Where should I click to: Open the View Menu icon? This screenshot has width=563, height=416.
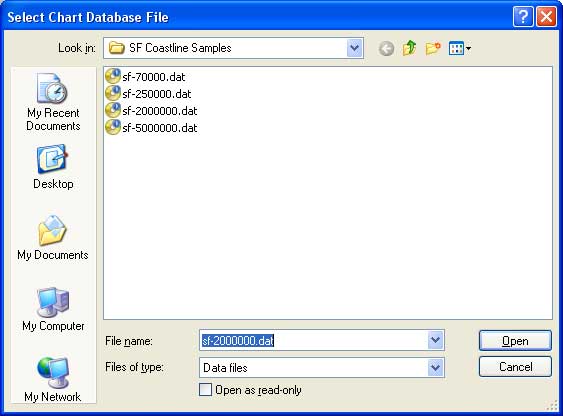click(x=460, y=48)
